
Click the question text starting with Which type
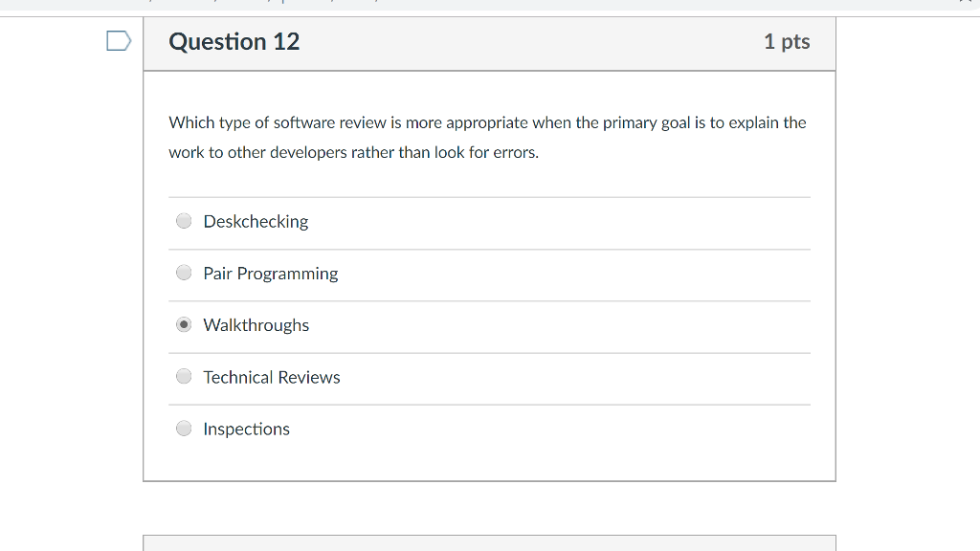pyautogui.click(x=487, y=122)
